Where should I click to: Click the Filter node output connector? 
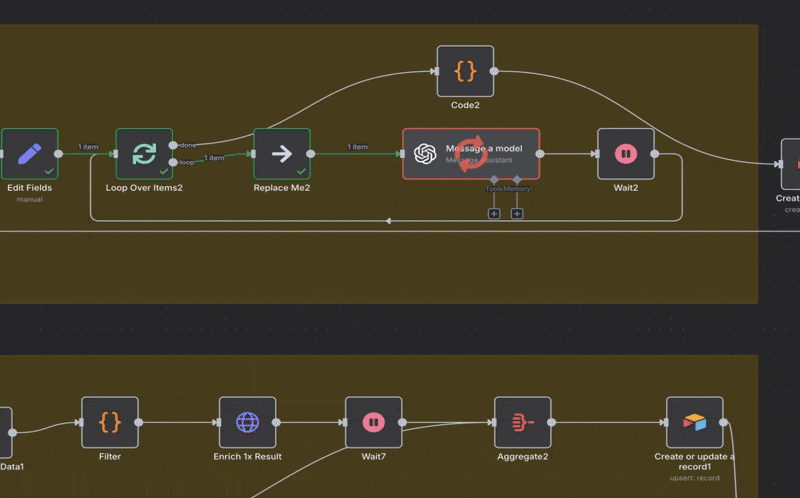139,423
